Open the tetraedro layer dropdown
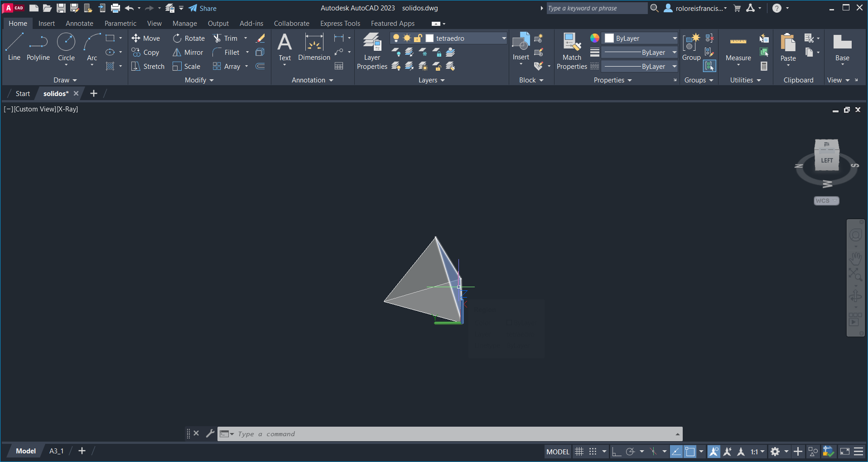The image size is (868, 462). [504, 38]
